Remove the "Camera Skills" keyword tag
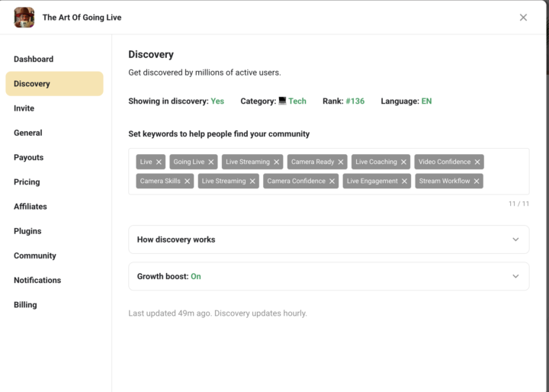 coord(187,181)
